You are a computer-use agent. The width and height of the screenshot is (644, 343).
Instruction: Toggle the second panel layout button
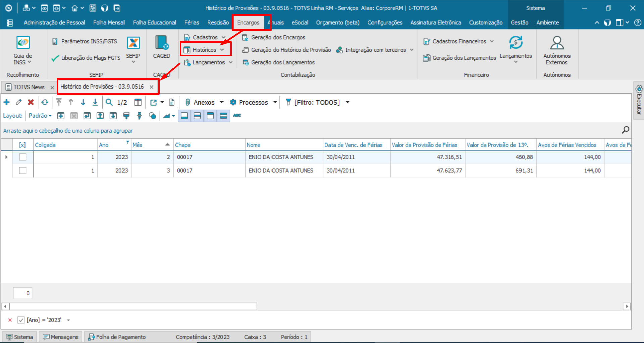(x=197, y=116)
